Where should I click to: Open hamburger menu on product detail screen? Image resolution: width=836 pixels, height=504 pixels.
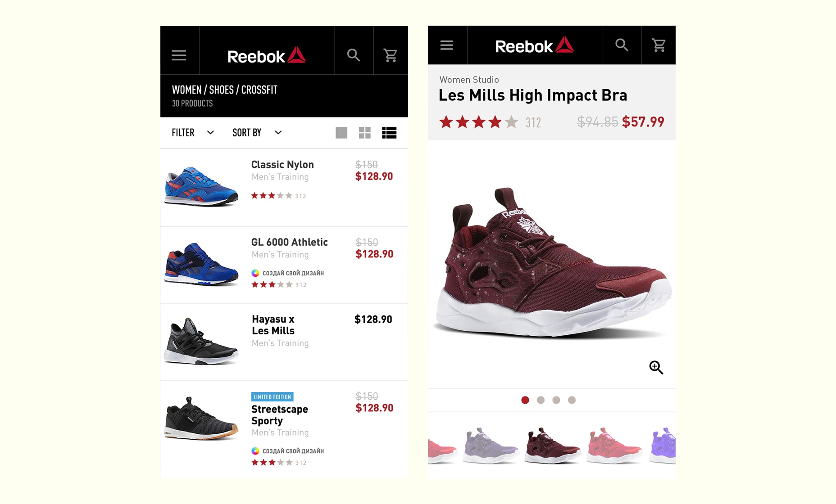[x=447, y=45]
